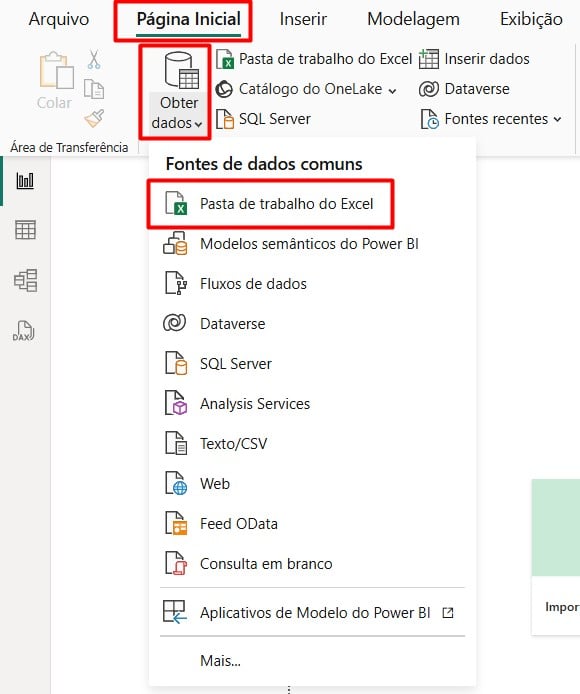Click the Feed OData orange icon

pyautogui.click(x=175, y=523)
